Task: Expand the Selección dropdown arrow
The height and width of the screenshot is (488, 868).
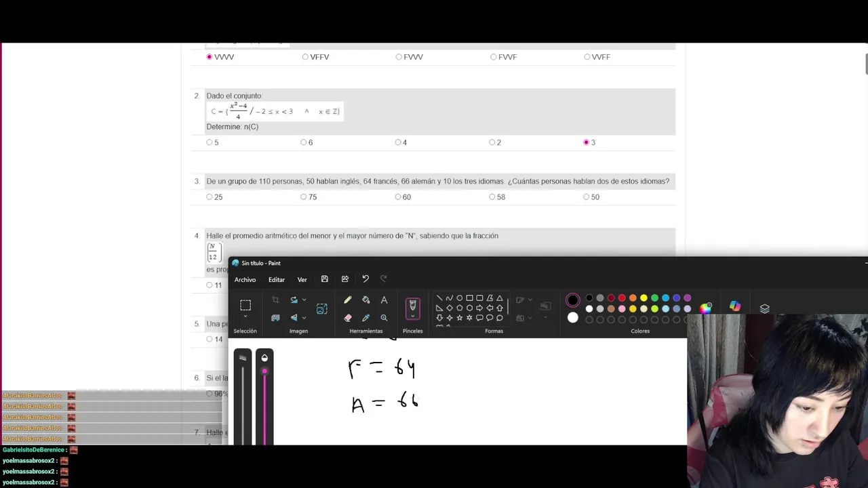Action: pyautogui.click(x=245, y=317)
